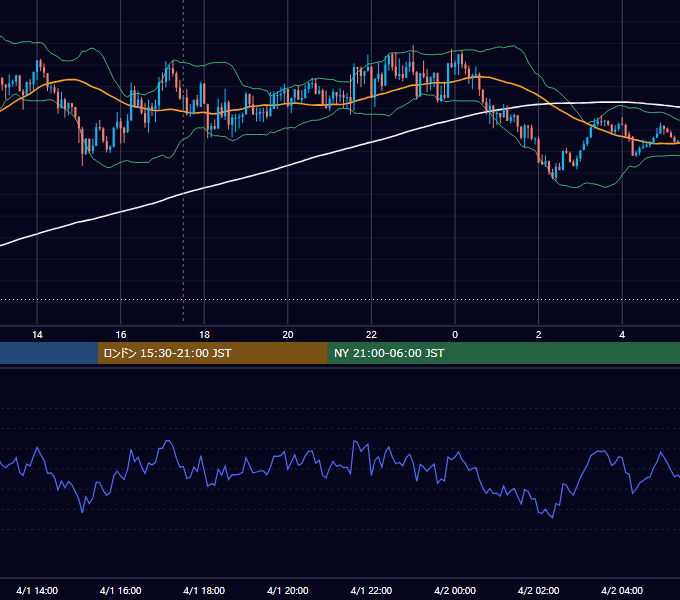Click the 14 hour axis label
The image size is (680, 600).
coord(37,335)
